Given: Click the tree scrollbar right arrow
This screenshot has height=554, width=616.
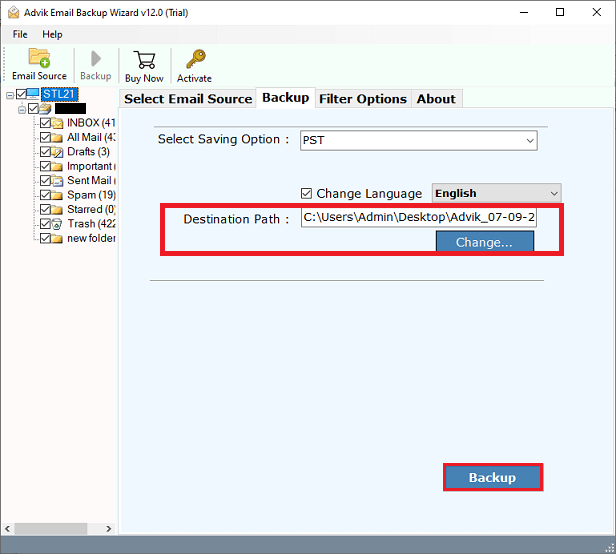Looking at the screenshot, I should 109,528.
